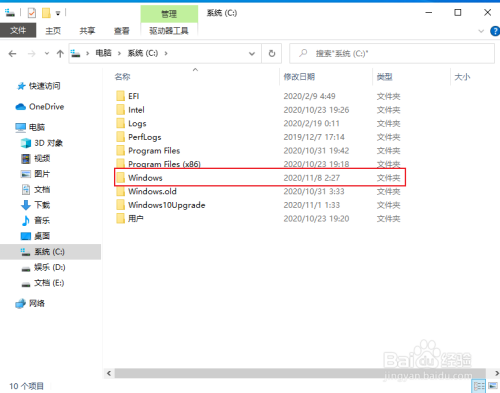Open OneDrive in navigation pane
This screenshot has width=500, height=393.
click(46, 107)
